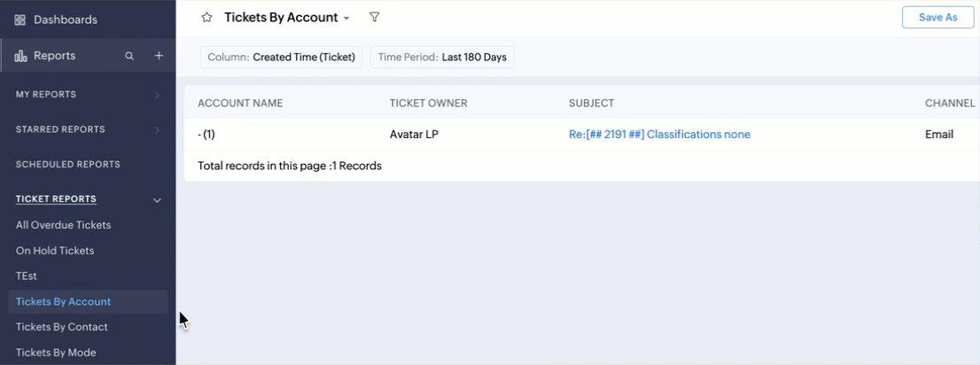This screenshot has width=980, height=365.
Task: Sort by the Account Name column header
Action: [x=241, y=103]
